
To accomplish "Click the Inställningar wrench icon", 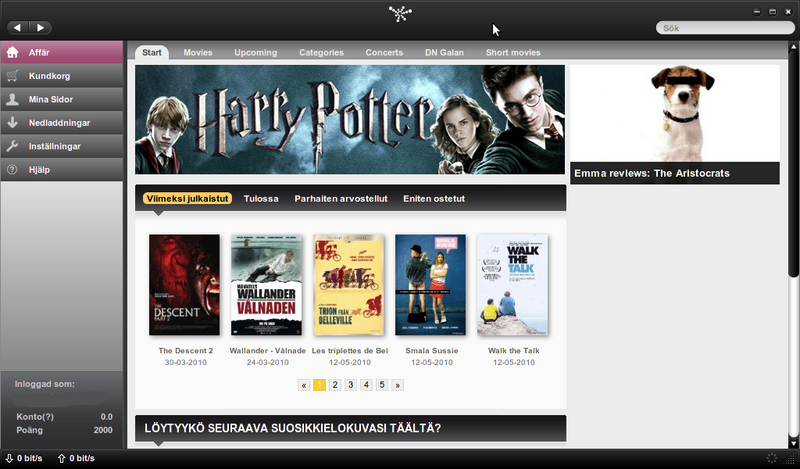I will tap(13, 146).
